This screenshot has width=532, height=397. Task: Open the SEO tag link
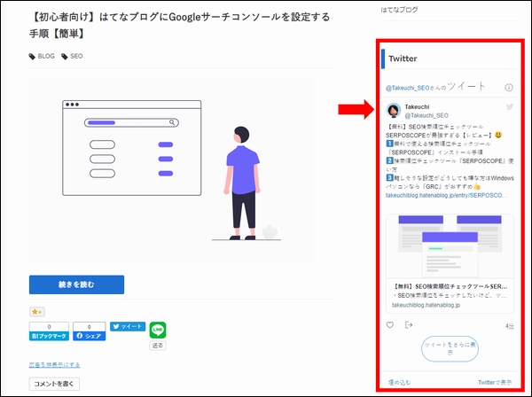tap(76, 57)
